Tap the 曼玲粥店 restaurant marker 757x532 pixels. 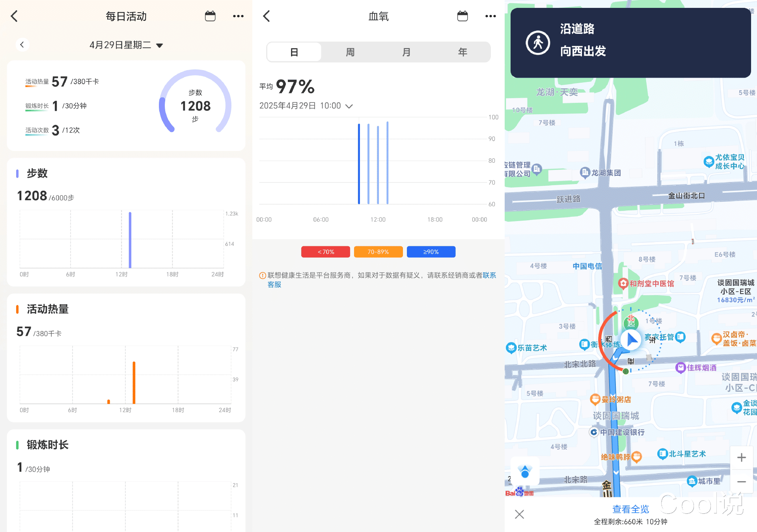pos(595,399)
